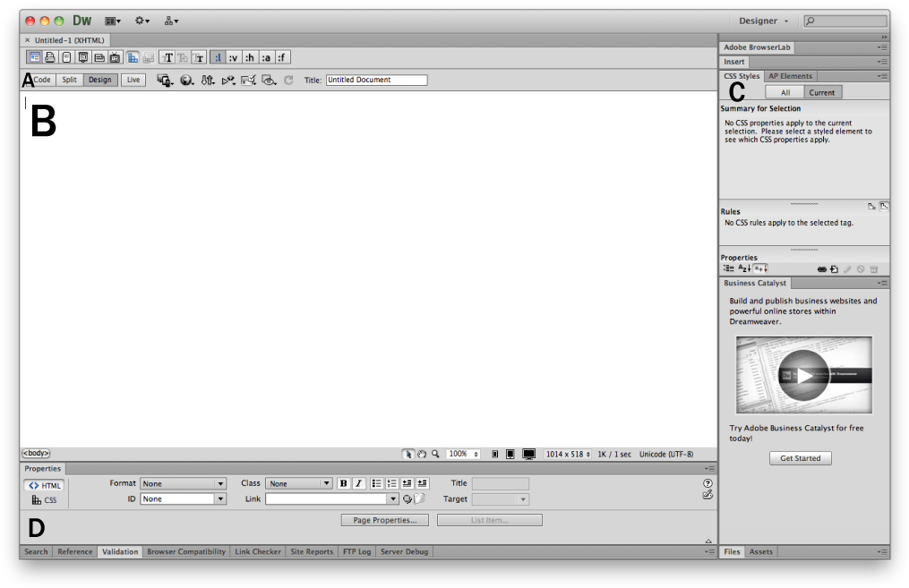Click the Browse for file folder icon

(x=420, y=499)
